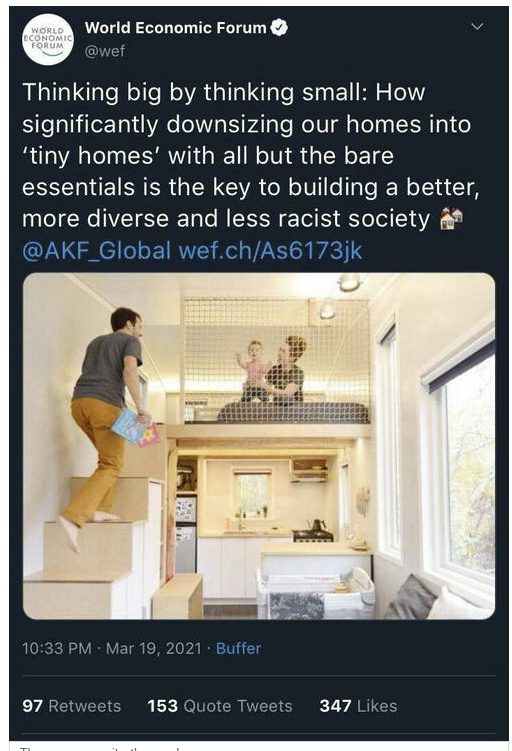Image resolution: width=512 pixels, height=751 pixels.
Task: Open the Buffer source link
Action: coord(239,648)
